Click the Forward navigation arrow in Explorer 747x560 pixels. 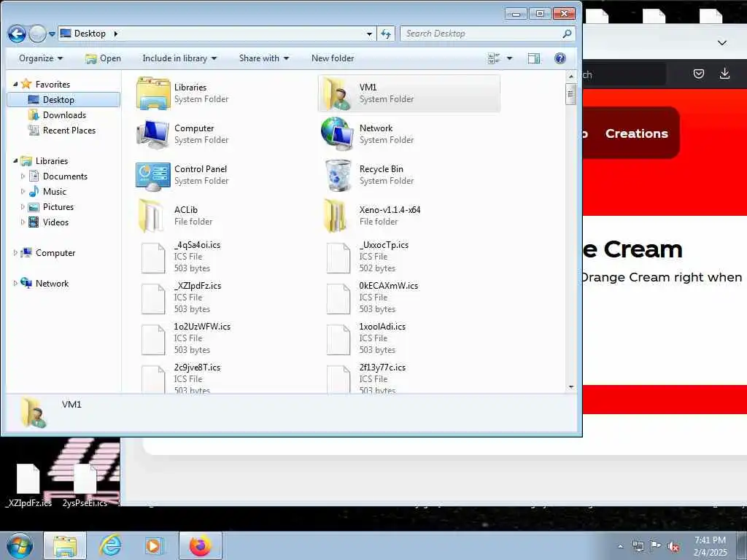pyautogui.click(x=37, y=34)
